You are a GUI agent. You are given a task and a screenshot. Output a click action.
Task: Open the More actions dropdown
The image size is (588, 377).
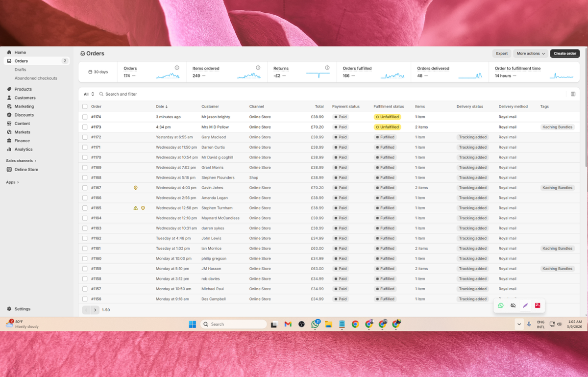click(531, 53)
